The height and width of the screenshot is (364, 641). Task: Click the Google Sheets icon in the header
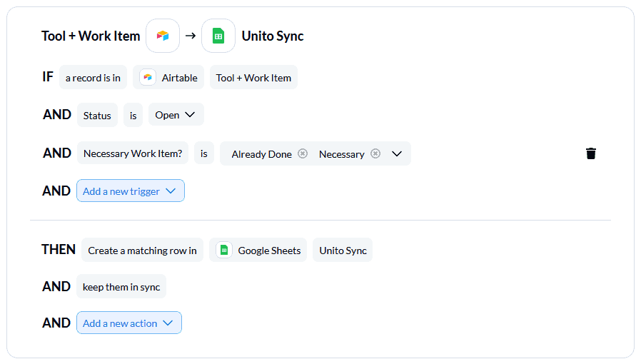pyautogui.click(x=218, y=36)
